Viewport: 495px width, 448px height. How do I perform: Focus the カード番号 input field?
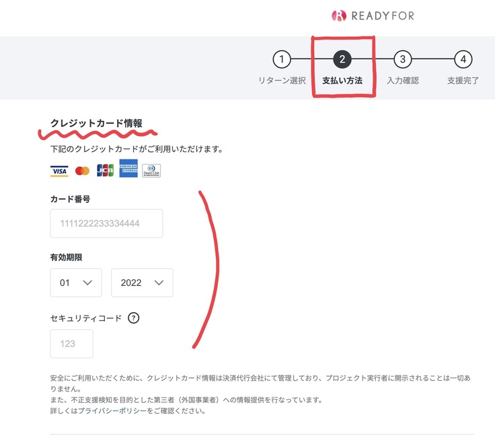[106, 223]
